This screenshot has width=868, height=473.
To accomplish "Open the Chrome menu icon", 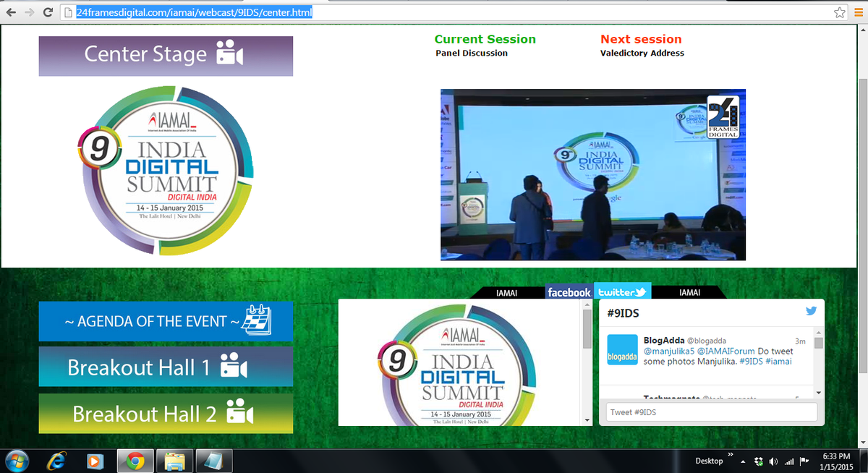I will (858, 12).
